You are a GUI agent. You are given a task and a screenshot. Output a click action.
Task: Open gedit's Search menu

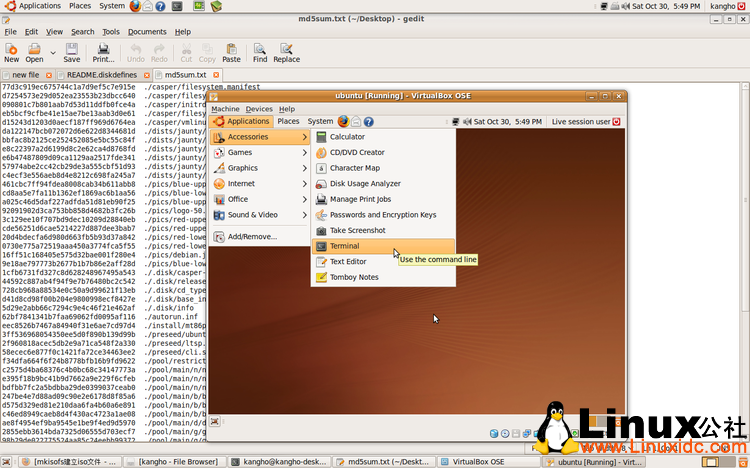point(83,32)
